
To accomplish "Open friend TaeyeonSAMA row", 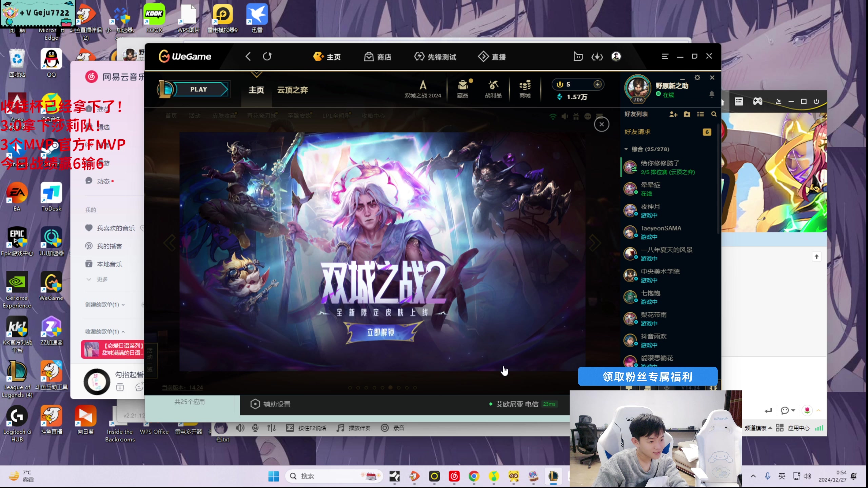I will click(x=668, y=232).
